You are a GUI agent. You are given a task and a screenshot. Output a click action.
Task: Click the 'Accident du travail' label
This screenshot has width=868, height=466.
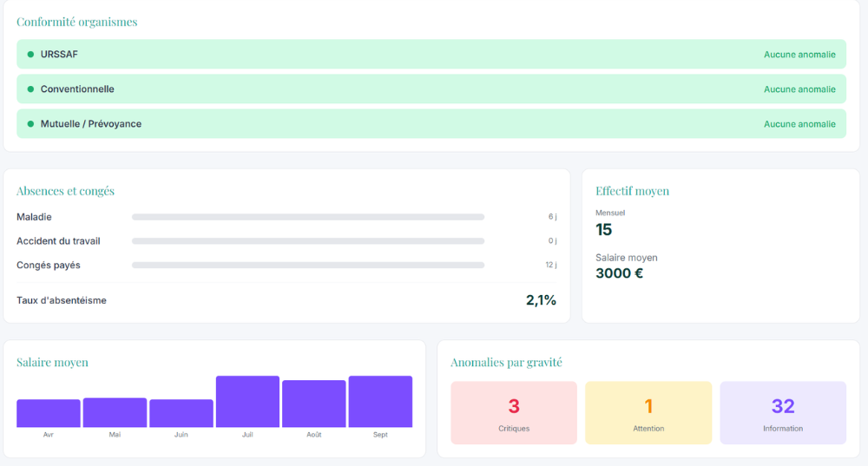58,241
